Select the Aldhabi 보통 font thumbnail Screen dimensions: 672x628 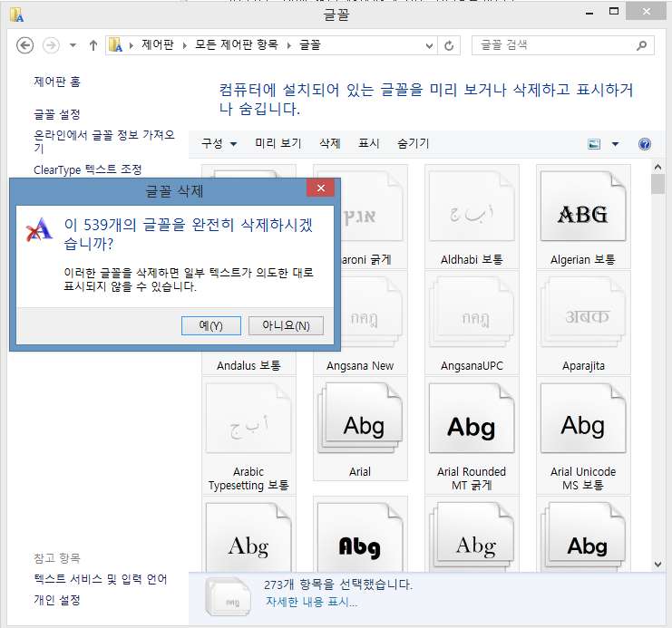[472, 217]
